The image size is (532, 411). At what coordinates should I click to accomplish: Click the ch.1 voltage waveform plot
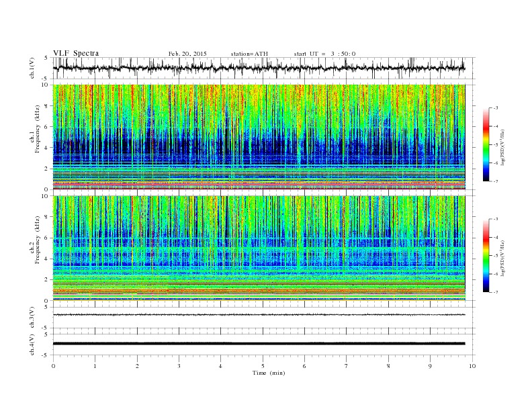(x=259, y=68)
